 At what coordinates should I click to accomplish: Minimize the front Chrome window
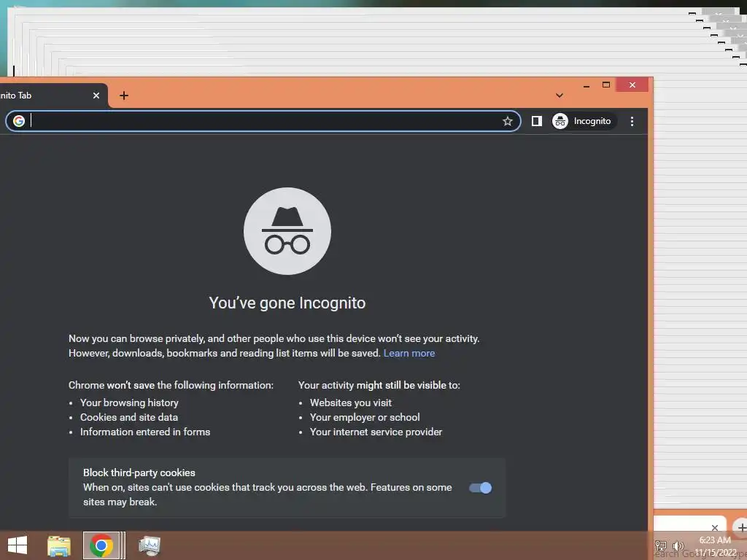pyautogui.click(x=587, y=85)
